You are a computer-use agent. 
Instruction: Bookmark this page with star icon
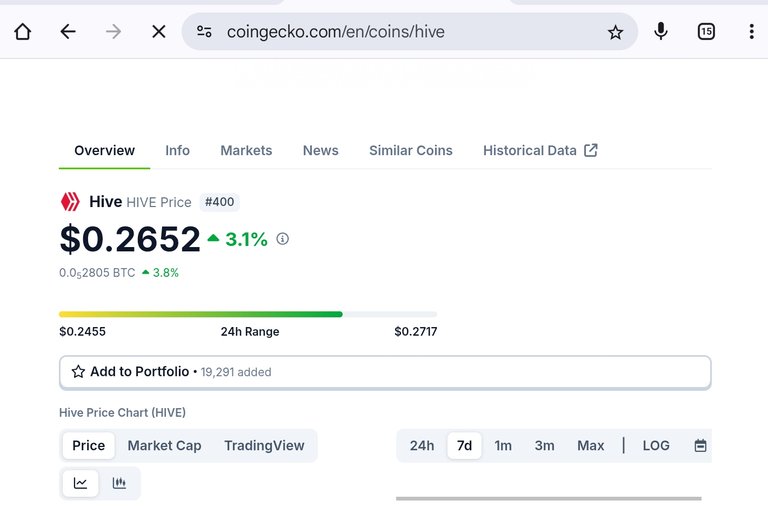point(615,32)
